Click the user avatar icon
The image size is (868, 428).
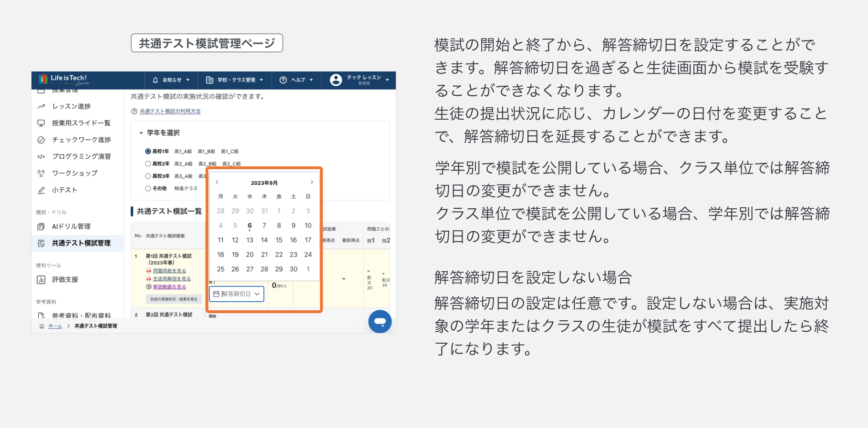click(336, 80)
